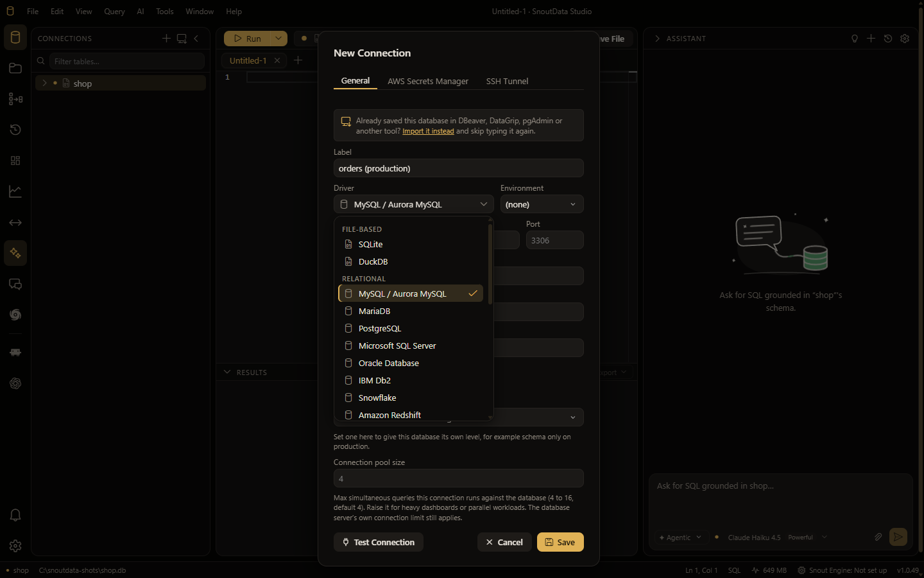This screenshot has height=578, width=924.
Task: Click the Port input field
Action: pos(555,240)
